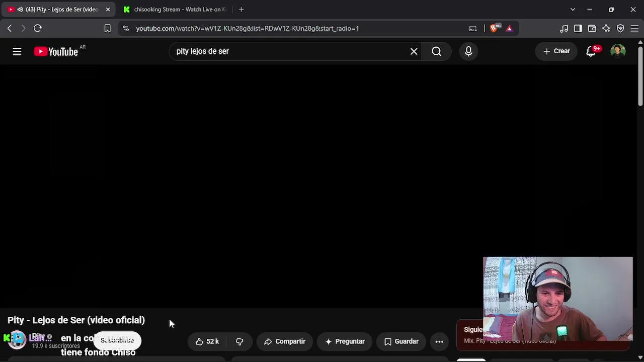The height and width of the screenshot is (362, 644).
Task: Switch to the chisooking Stream tab
Action: [x=175, y=10]
